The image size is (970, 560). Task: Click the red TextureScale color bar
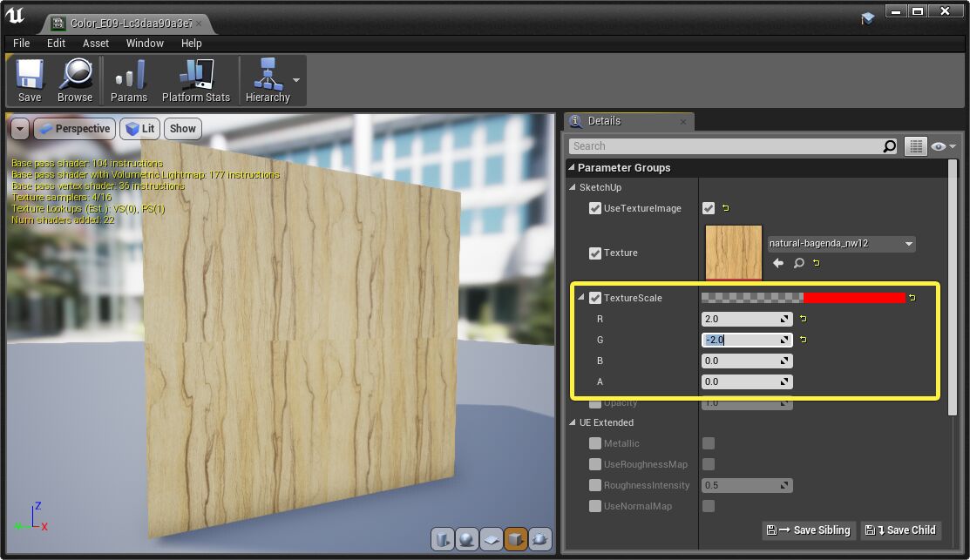coord(854,297)
